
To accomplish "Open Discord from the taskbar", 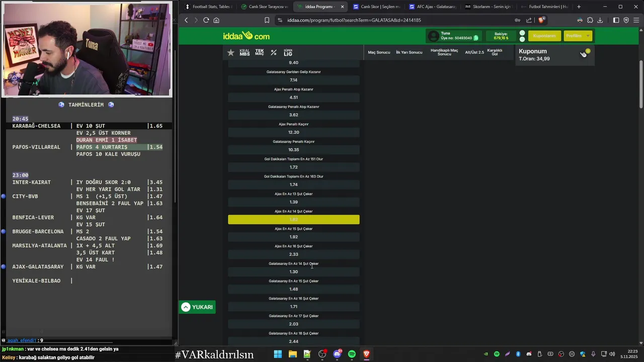I will tap(337, 354).
